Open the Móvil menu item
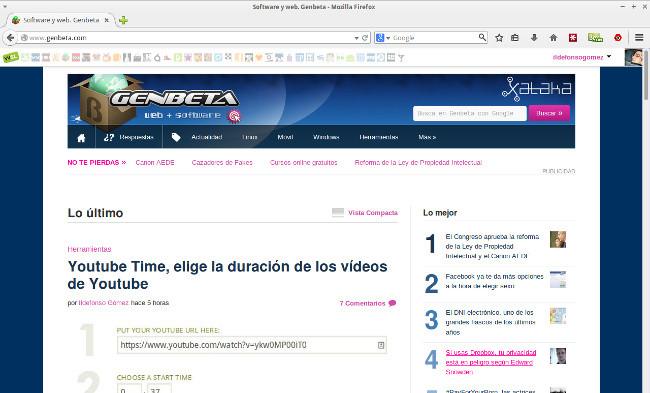 (285, 137)
